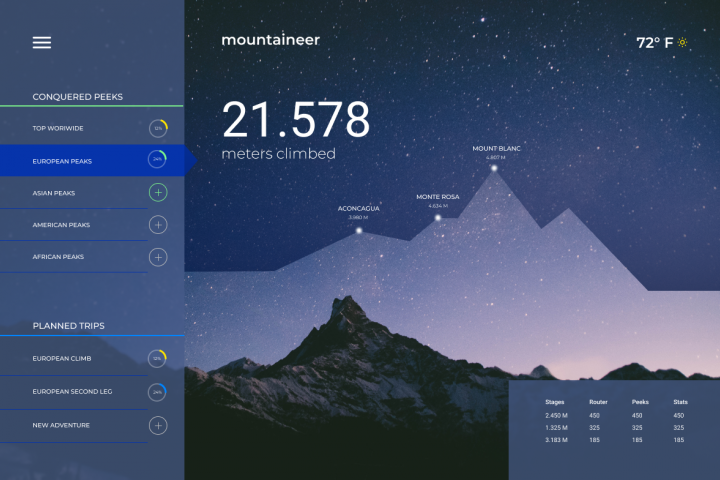Screen dimensions: 720x480
Task: Add Asian Peaks with plus icon
Action: (x=158, y=192)
